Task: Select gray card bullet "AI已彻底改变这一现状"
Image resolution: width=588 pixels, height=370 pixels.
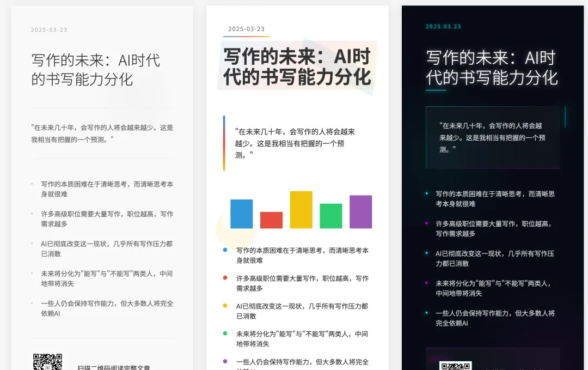Action: click(x=107, y=249)
